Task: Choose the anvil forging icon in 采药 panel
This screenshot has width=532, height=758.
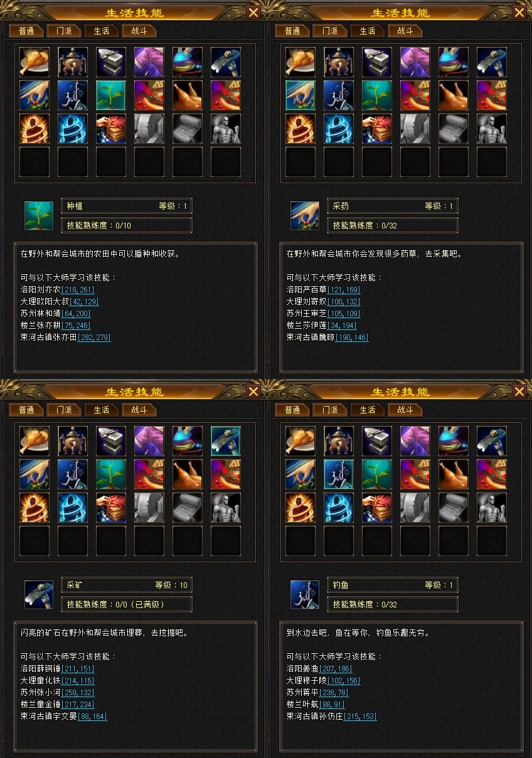Action: [377, 62]
